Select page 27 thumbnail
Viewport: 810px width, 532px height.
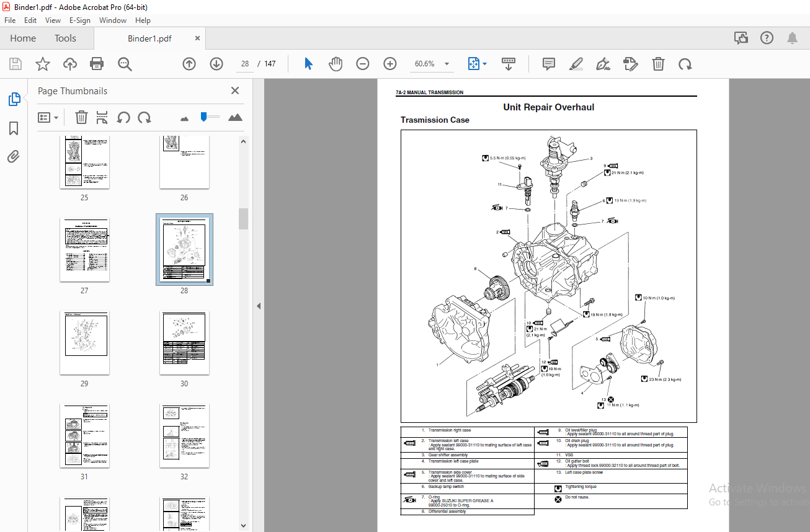[x=84, y=249]
